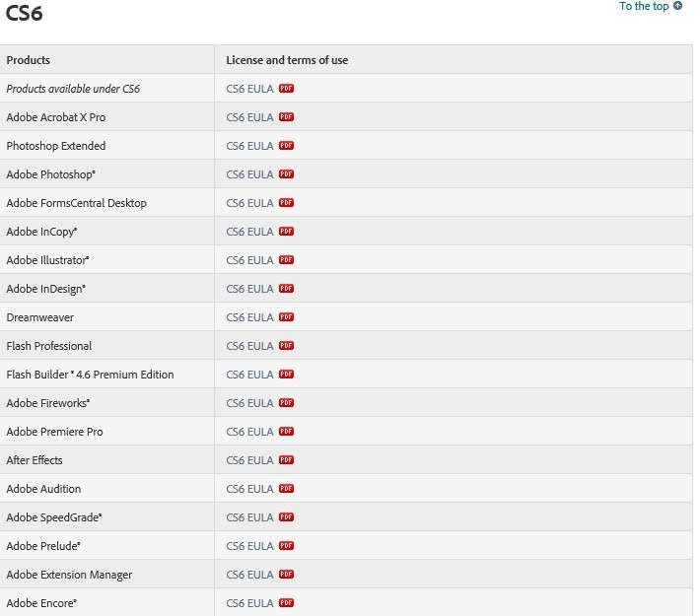Jump back using the To the top link

click(x=644, y=6)
